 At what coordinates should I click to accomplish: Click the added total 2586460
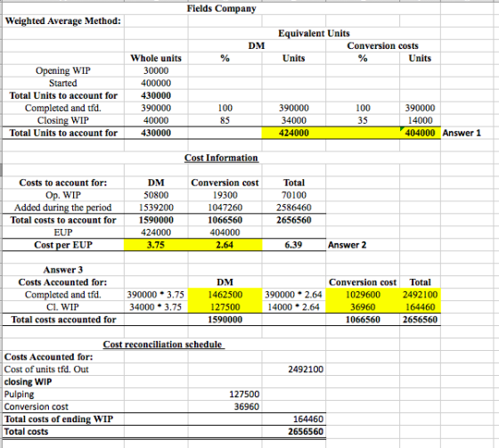(x=294, y=208)
